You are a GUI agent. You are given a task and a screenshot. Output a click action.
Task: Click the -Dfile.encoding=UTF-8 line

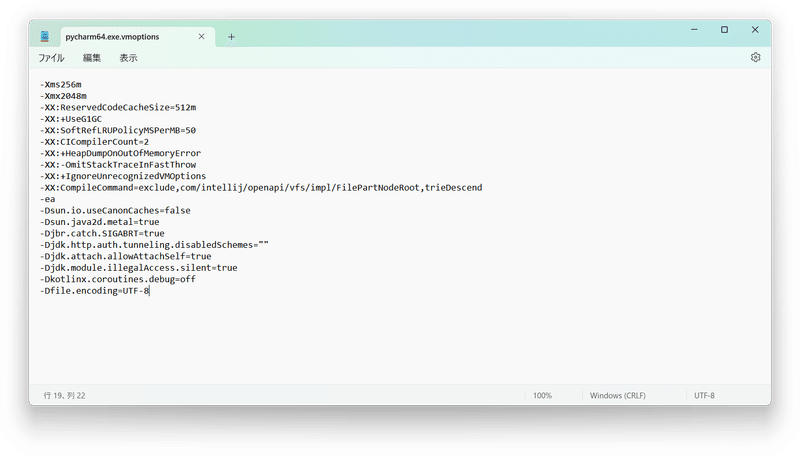95,290
